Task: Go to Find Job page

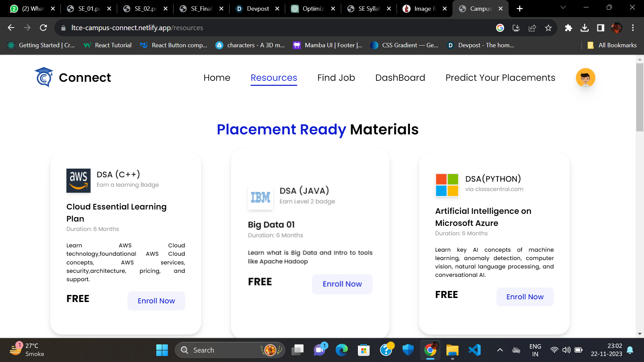Action: click(336, 78)
